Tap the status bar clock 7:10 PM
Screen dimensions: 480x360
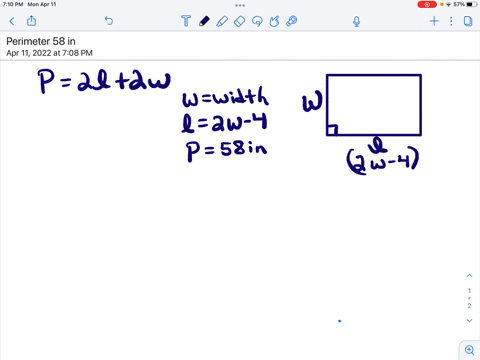(x=13, y=4)
